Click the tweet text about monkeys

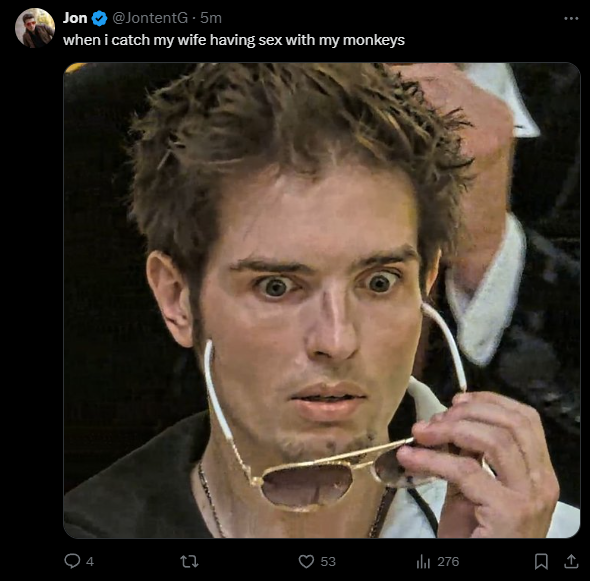[x=234, y=40]
